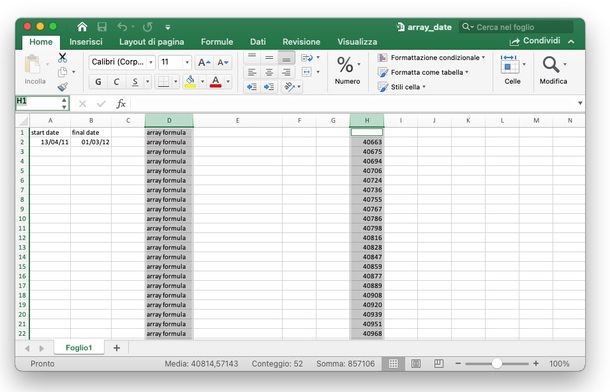Open the Revisione tab
The width and height of the screenshot is (610, 392).
[x=301, y=42]
